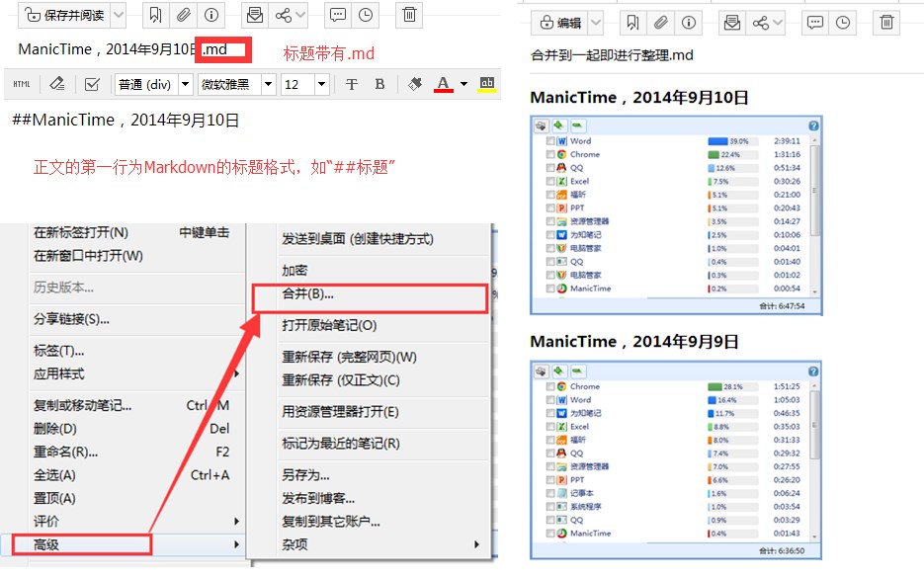Image resolution: width=924 pixels, height=578 pixels.
Task: Click delete trash icon in 编辑 toolbar
Action: click(886, 23)
